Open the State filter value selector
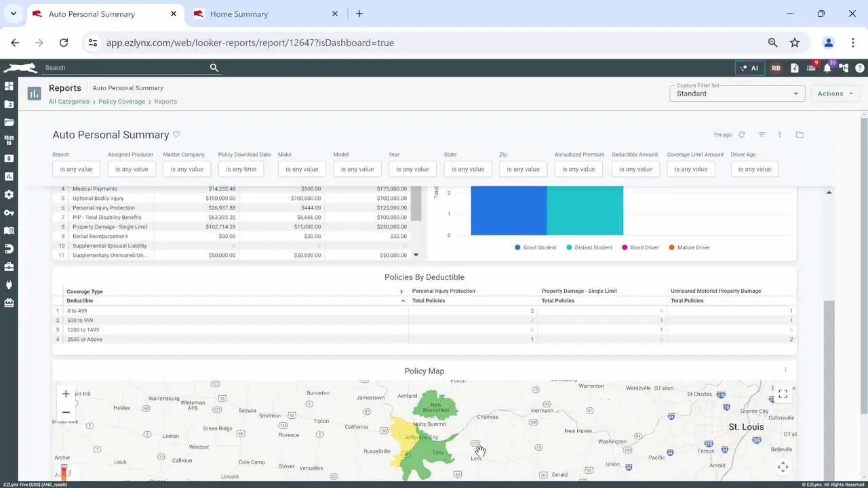The width and height of the screenshot is (868, 488). [468, 169]
